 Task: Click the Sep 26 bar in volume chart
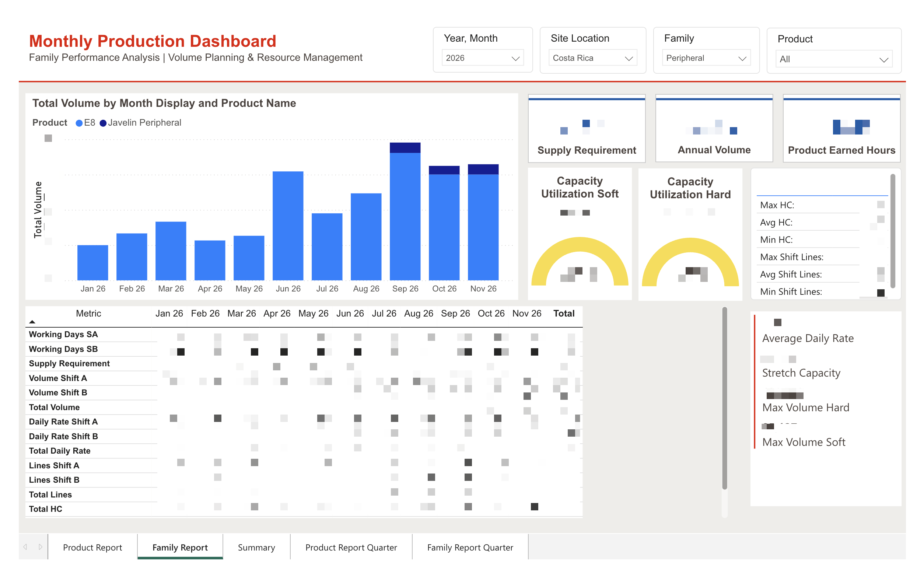pos(405,211)
